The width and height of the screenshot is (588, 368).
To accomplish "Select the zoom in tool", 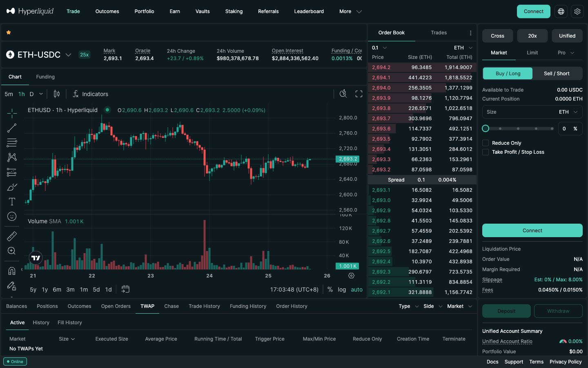I will click(x=12, y=251).
